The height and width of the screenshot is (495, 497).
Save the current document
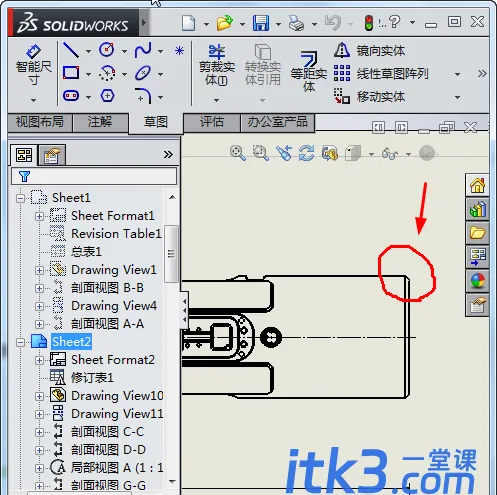click(x=261, y=23)
